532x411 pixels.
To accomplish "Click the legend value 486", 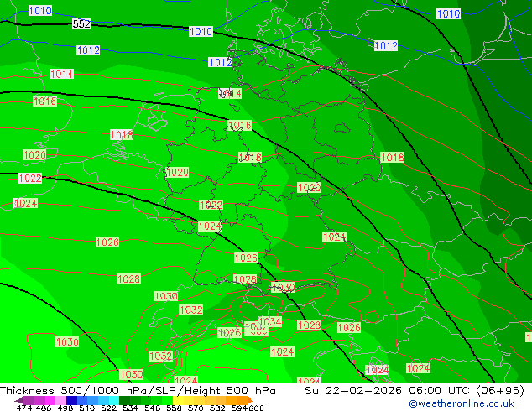I will [x=43, y=408].
